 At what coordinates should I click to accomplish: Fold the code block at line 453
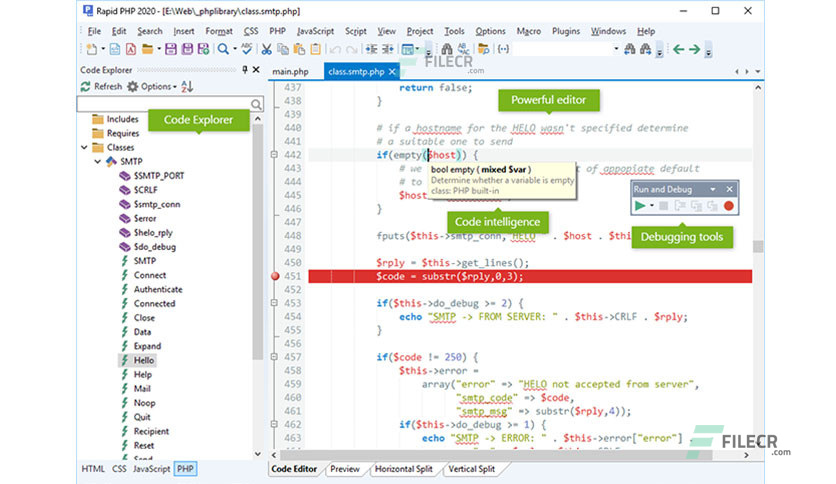point(274,303)
